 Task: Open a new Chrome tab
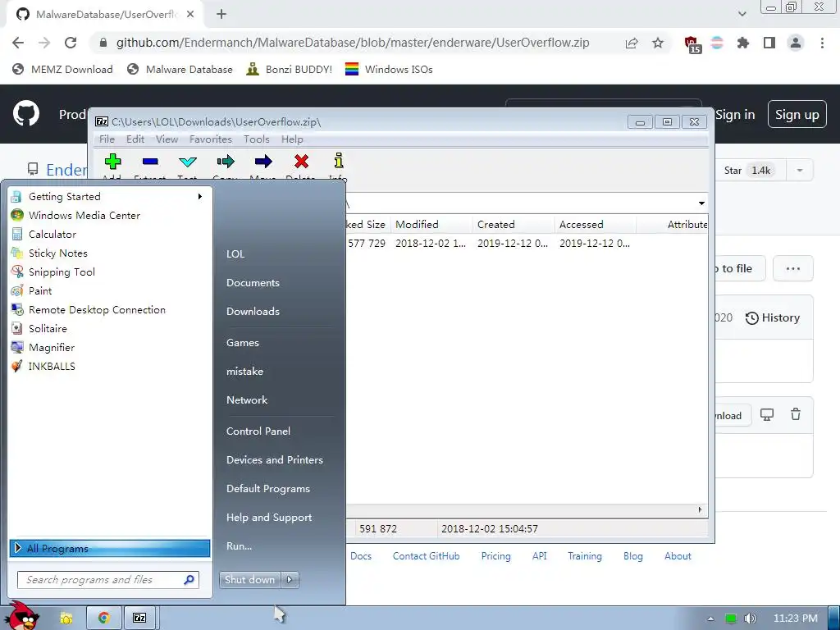(221, 15)
